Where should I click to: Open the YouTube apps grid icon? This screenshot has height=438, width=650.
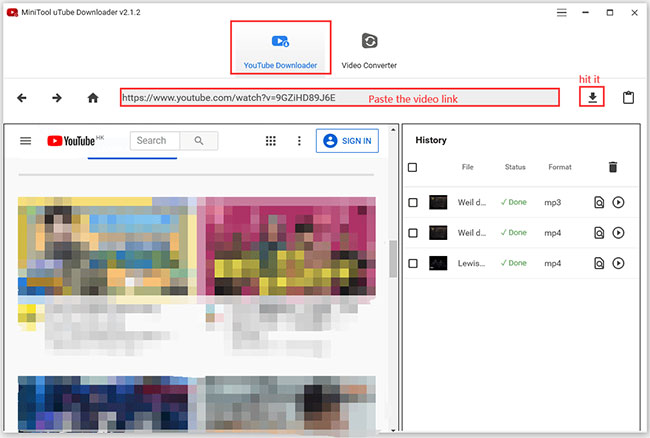pos(270,141)
